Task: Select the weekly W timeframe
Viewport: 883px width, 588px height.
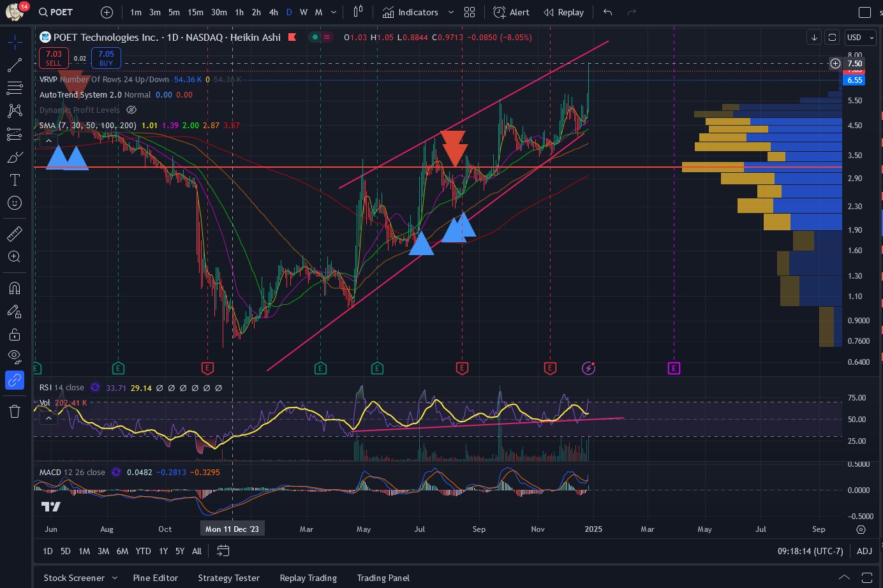Action: (304, 12)
